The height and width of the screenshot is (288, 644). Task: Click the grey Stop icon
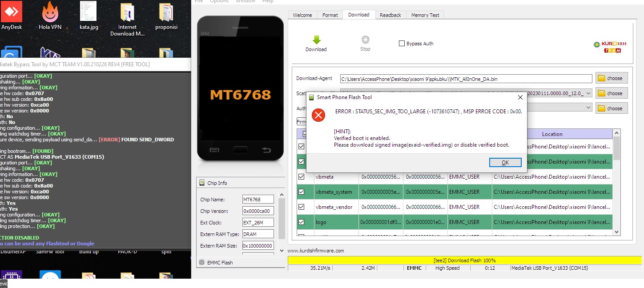365,40
